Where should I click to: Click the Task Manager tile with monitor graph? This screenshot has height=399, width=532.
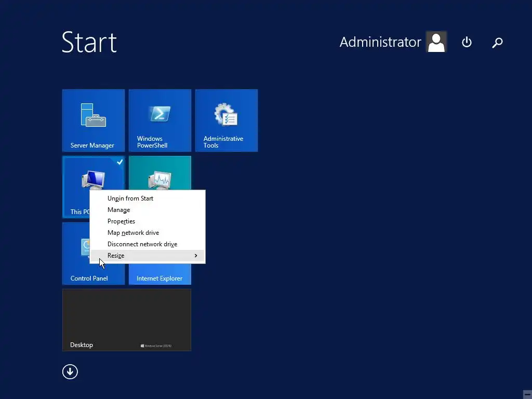point(160,173)
